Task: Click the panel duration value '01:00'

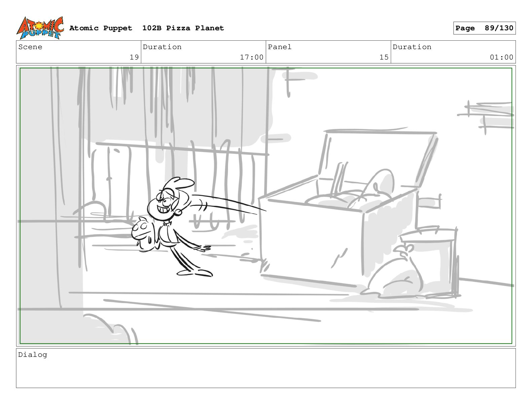Action: tap(501, 57)
